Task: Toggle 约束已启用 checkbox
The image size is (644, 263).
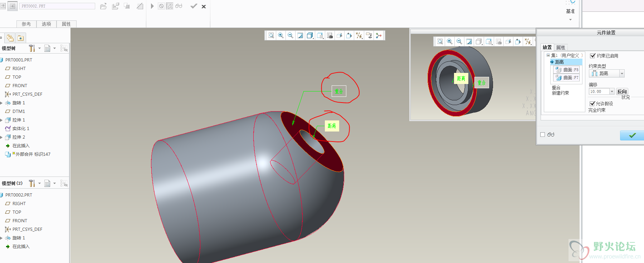Action: [593, 56]
